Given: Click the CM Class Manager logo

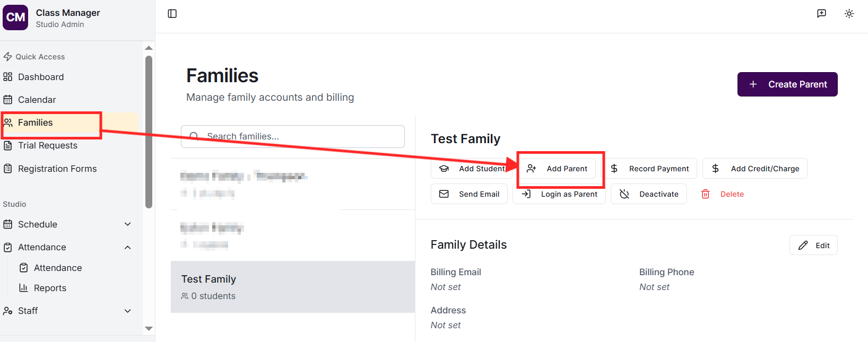Looking at the screenshot, I should (15, 17).
